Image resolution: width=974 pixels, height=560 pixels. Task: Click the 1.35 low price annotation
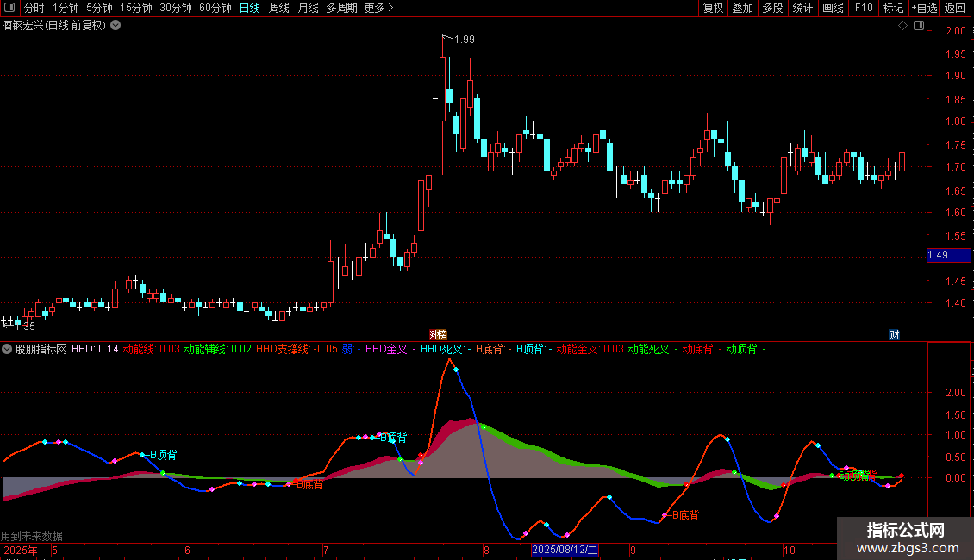pyautogui.click(x=26, y=326)
